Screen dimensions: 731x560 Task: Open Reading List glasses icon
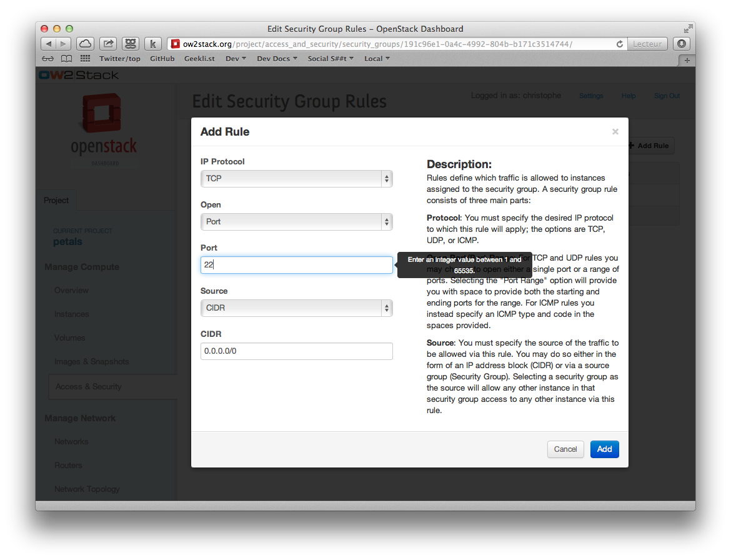click(x=47, y=59)
